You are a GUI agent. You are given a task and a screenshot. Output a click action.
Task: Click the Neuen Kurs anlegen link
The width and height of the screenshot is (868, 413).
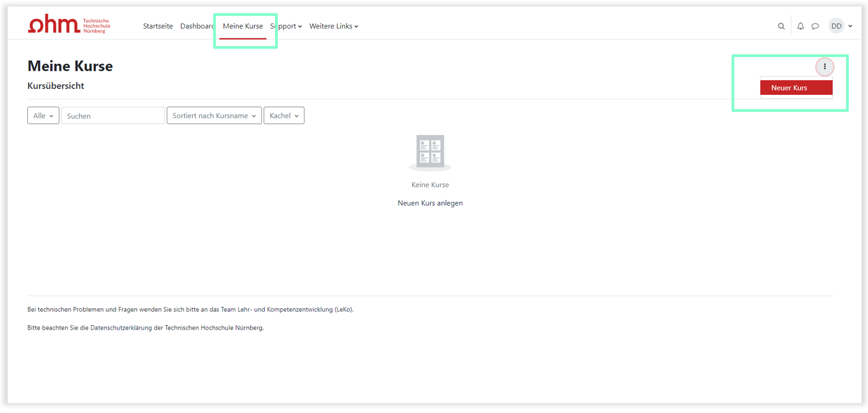[430, 203]
